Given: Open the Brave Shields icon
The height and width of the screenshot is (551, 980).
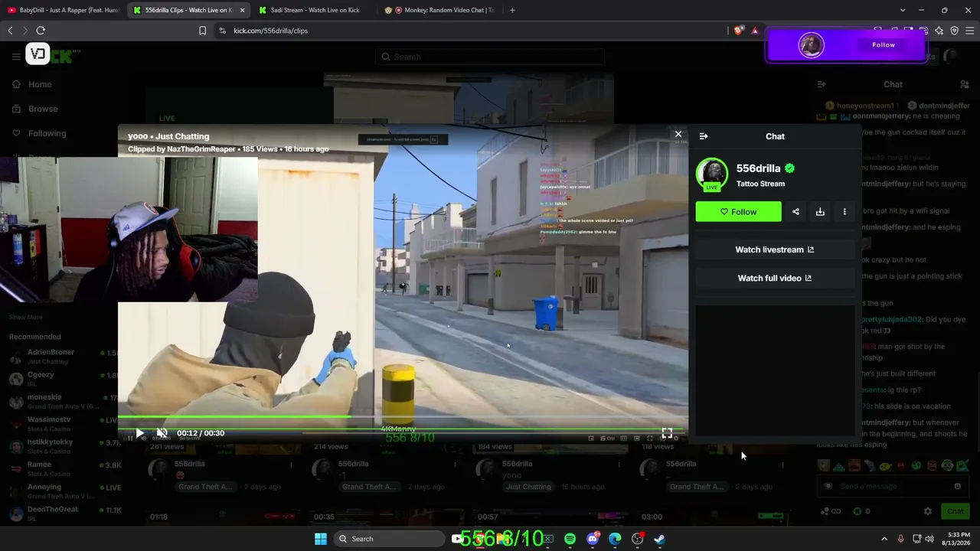Looking at the screenshot, I should tap(738, 31).
